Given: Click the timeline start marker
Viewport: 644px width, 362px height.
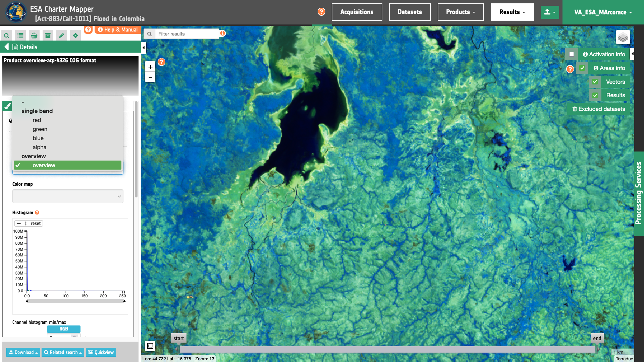Looking at the screenshot, I should (178, 339).
